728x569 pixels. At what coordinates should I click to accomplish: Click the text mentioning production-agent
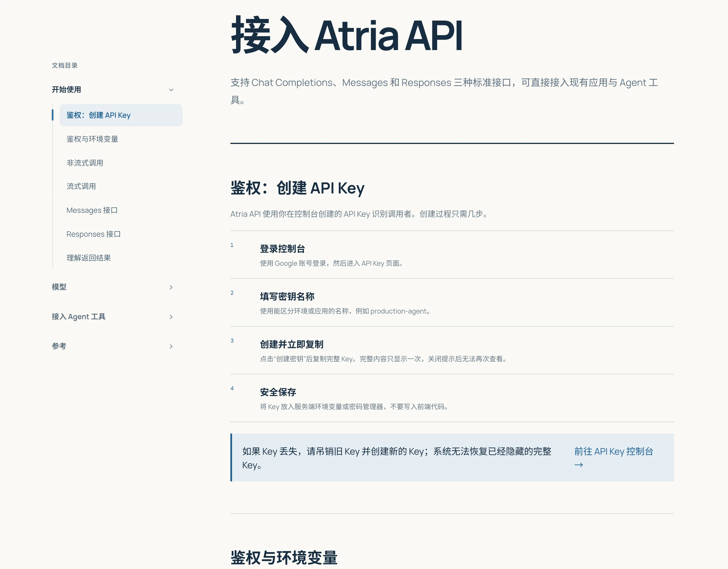tap(345, 311)
